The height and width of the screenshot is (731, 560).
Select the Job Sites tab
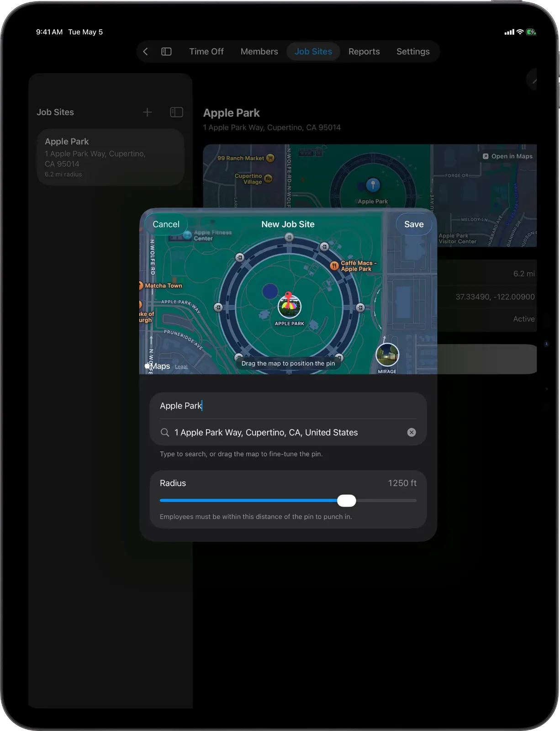313,52
